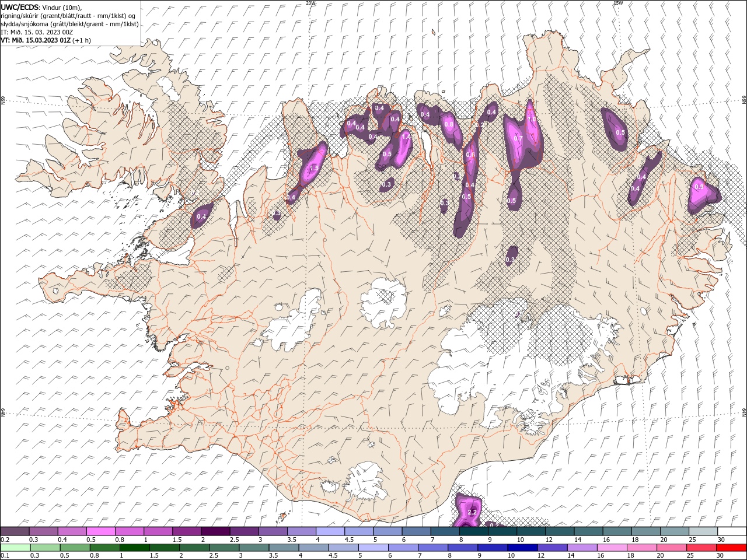Click the 0.2 label in the top legend row
The width and height of the screenshot is (747, 560).
click(x=5, y=540)
